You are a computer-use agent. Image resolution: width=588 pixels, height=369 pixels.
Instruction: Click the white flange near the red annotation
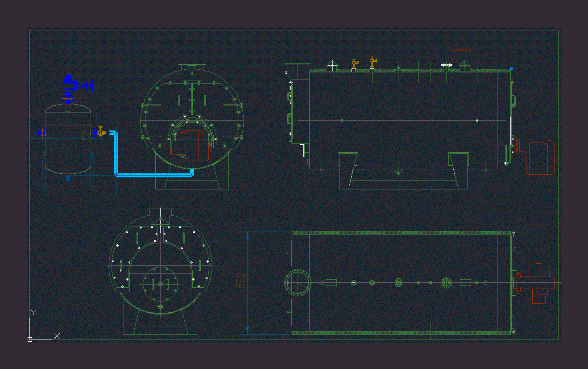coord(446,65)
